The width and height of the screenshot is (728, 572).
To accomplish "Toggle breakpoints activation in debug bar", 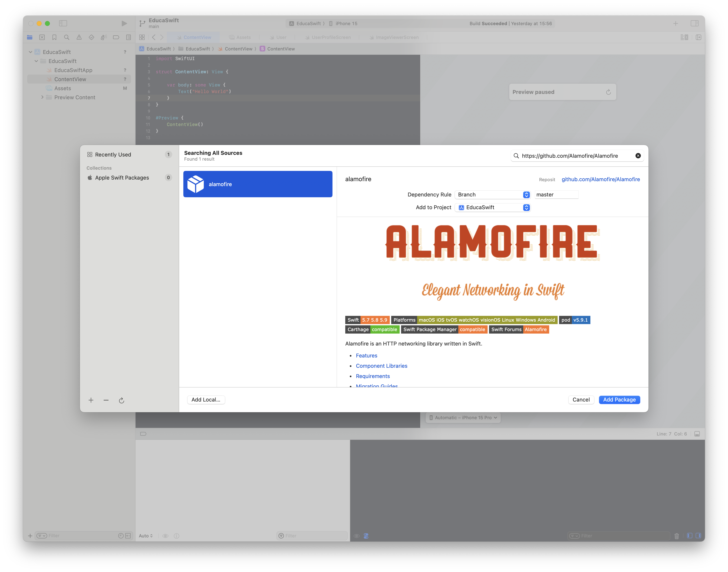I will coord(143,434).
